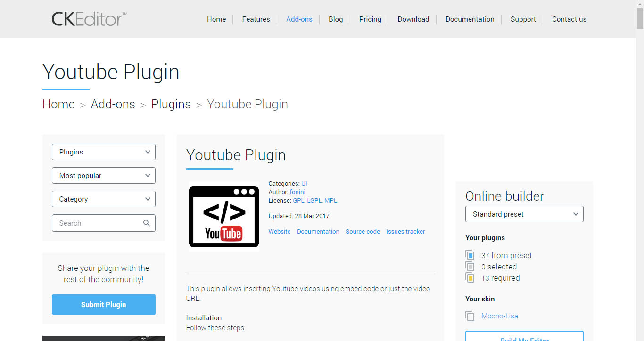Click the search magnifier icon
The width and height of the screenshot is (644, 341).
(147, 223)
